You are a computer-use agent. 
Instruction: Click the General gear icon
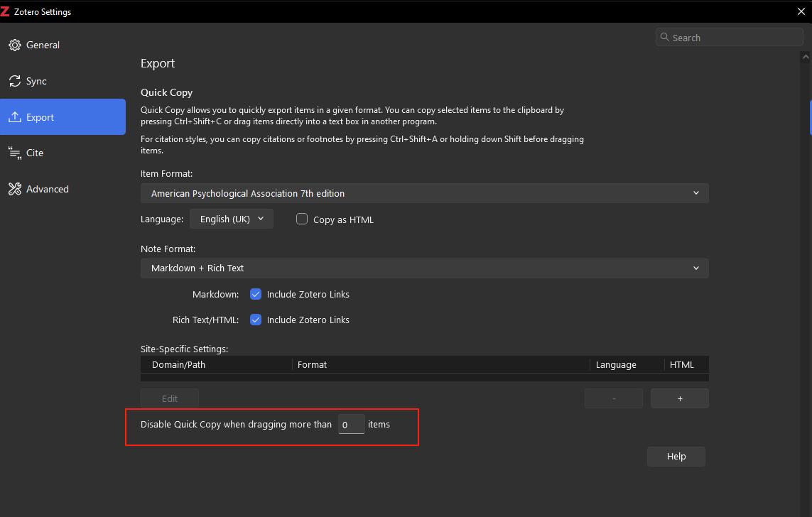click(x=14, y=45)
